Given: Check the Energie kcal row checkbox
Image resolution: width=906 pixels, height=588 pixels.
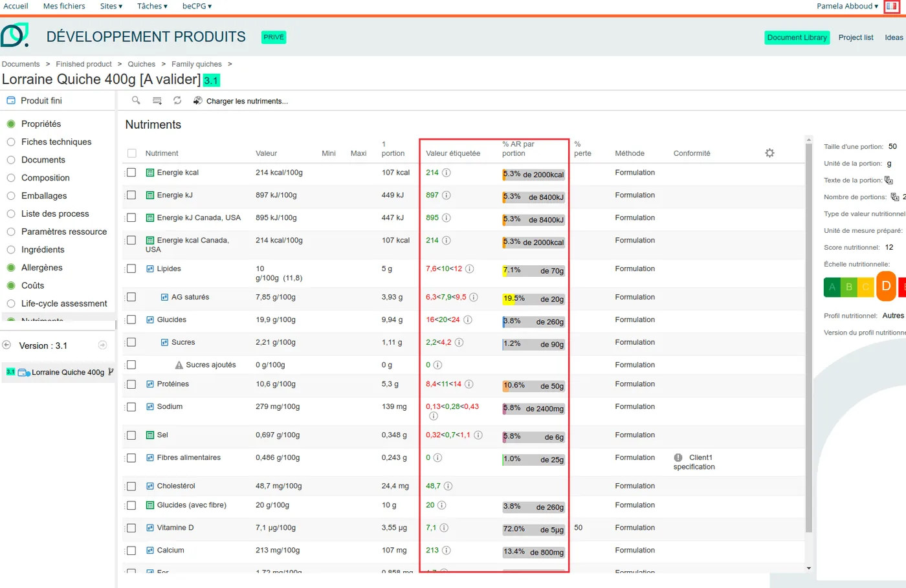Looking at the screenshot, I should pyautogui.click(x=131, y=173).
